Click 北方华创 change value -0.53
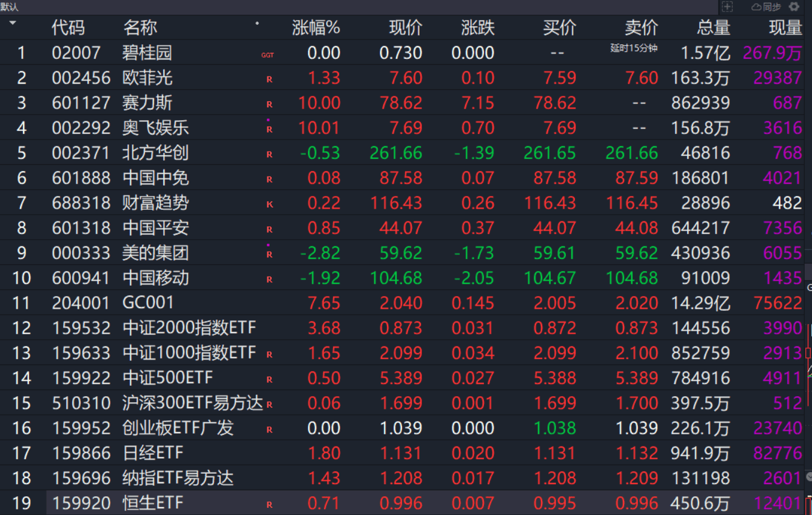 (x=320, y=153)
